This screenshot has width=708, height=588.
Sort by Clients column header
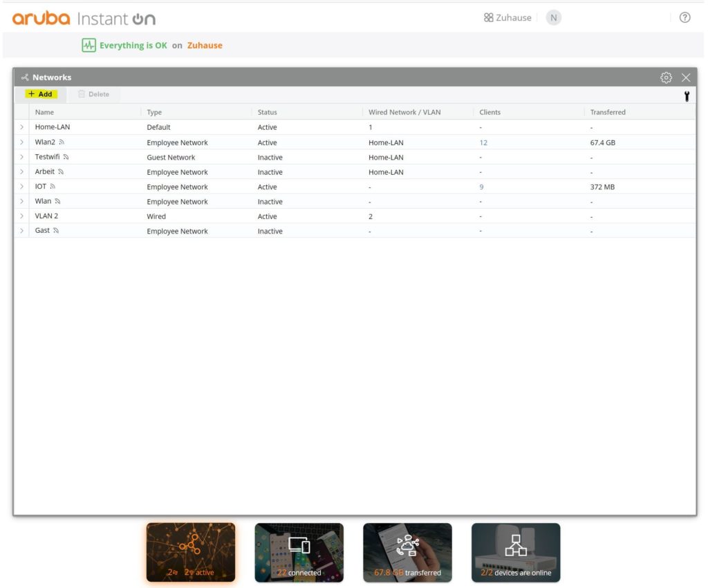click(490, 112)
